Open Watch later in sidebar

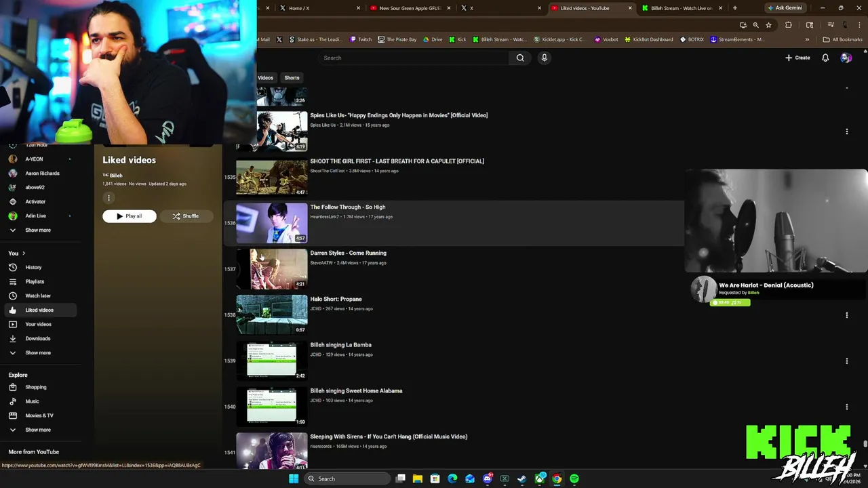(x=38, y=296)
